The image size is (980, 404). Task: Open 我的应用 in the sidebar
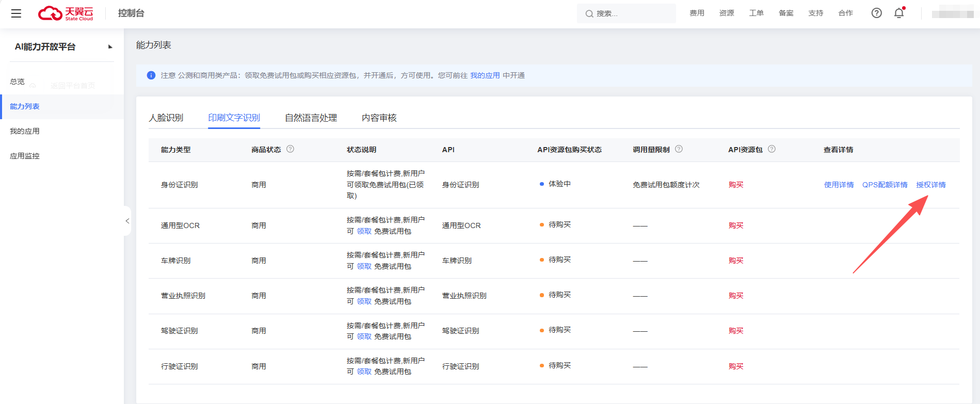pos(25,131)
